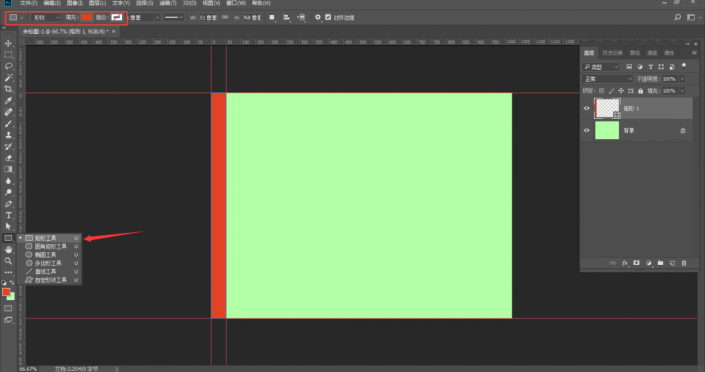Select the History Brush tool
The height and width of the screenshot is (372, 705).
coord(8,146)
